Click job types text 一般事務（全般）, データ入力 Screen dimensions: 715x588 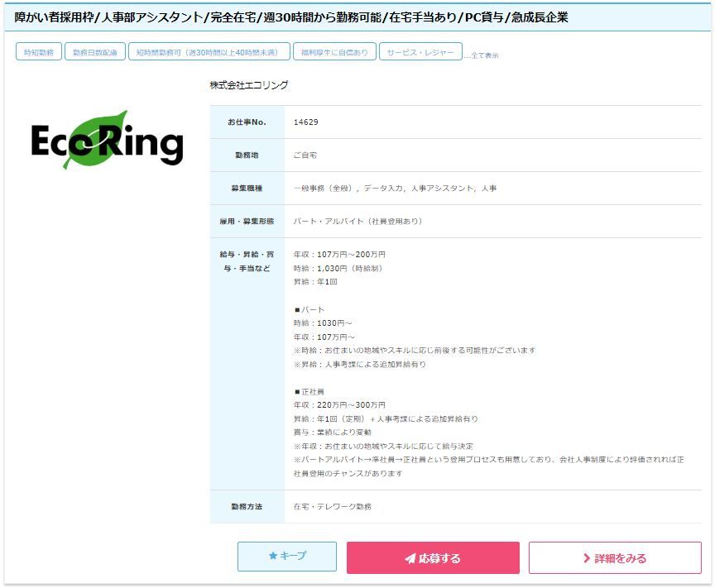(x=349, y=189)
